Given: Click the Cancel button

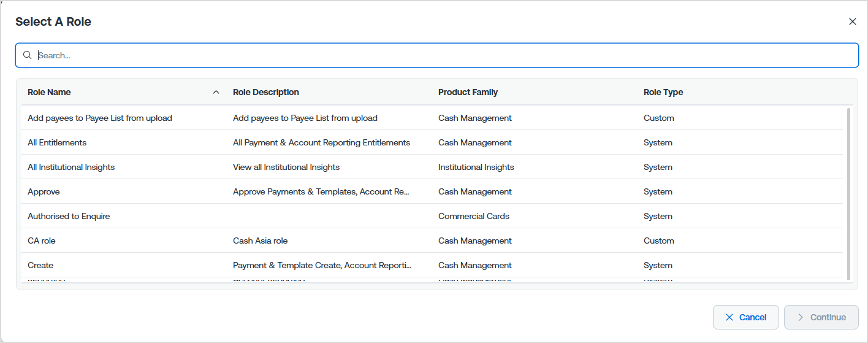Looking at the screenshot, I should [746, 317].
